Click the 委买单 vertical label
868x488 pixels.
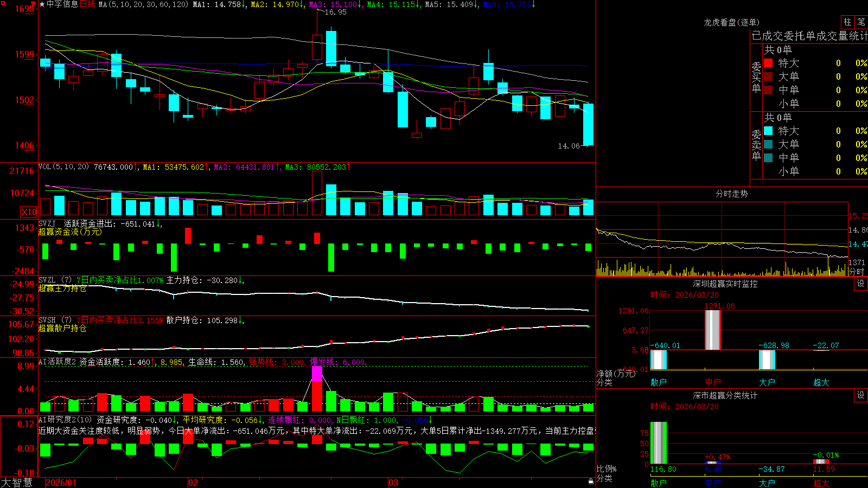click(756, 77)
